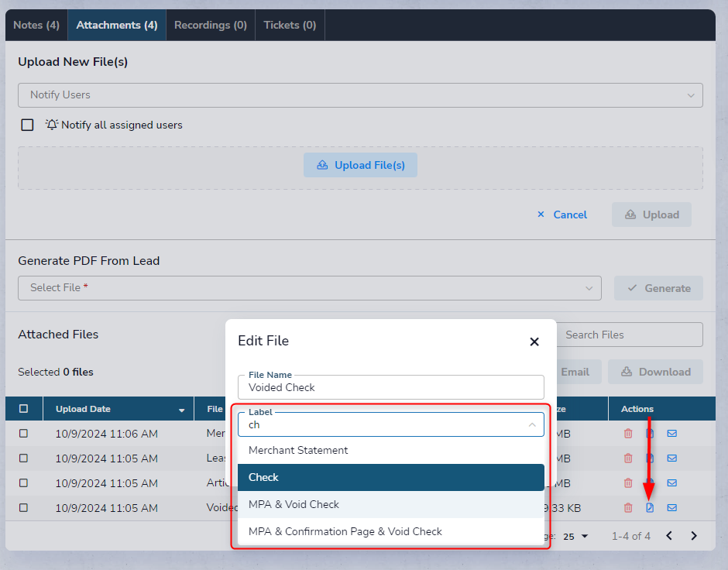Screen dimensions: 728x570
Task: Go to the next page of files
Action: pos(694,536)
